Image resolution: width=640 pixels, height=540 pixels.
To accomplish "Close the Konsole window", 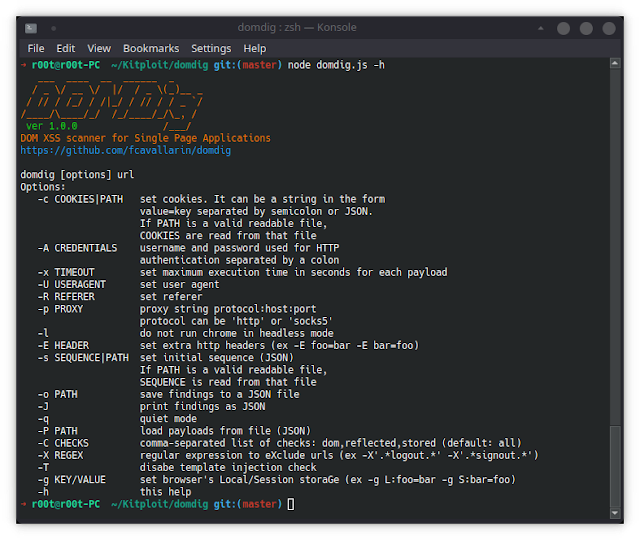I will pos(609,28).
